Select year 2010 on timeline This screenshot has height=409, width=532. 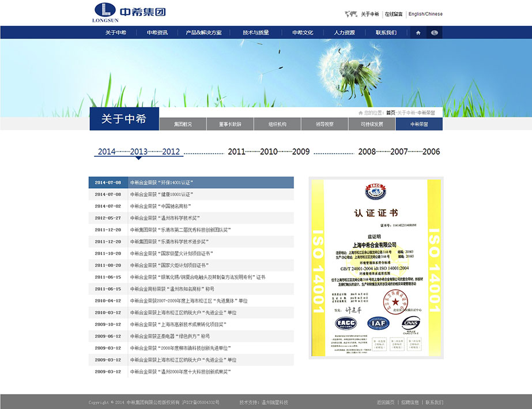coord(269,152)
